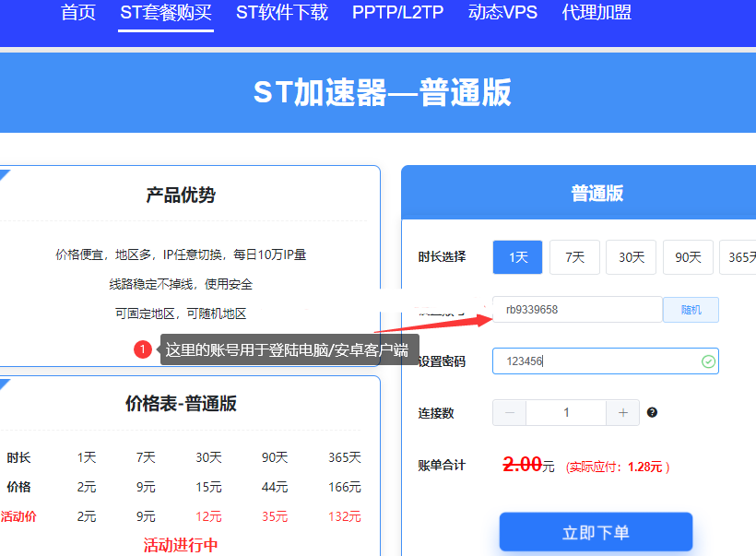This screenshot has height=556, width=756.
Task: Open the ST套餐购买 menu item
Action: pyautogui.click(x=166, y=13)
